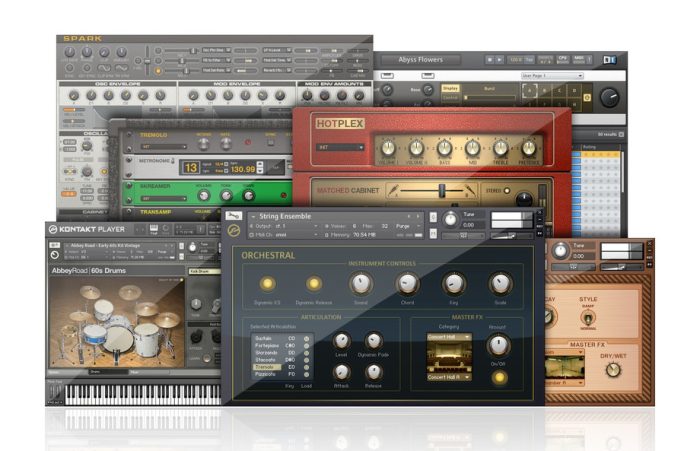Click the Dynamic Fade knob in Articulation

373,342
